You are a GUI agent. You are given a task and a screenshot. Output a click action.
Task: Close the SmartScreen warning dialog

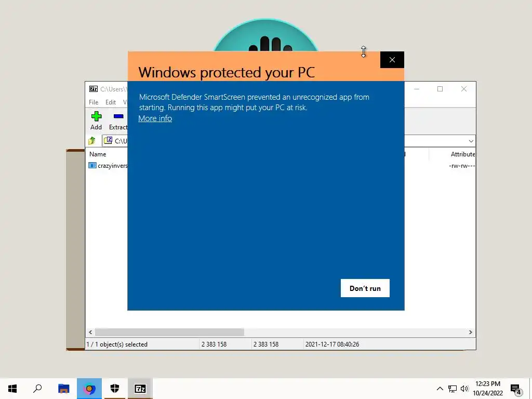[392, 60]
